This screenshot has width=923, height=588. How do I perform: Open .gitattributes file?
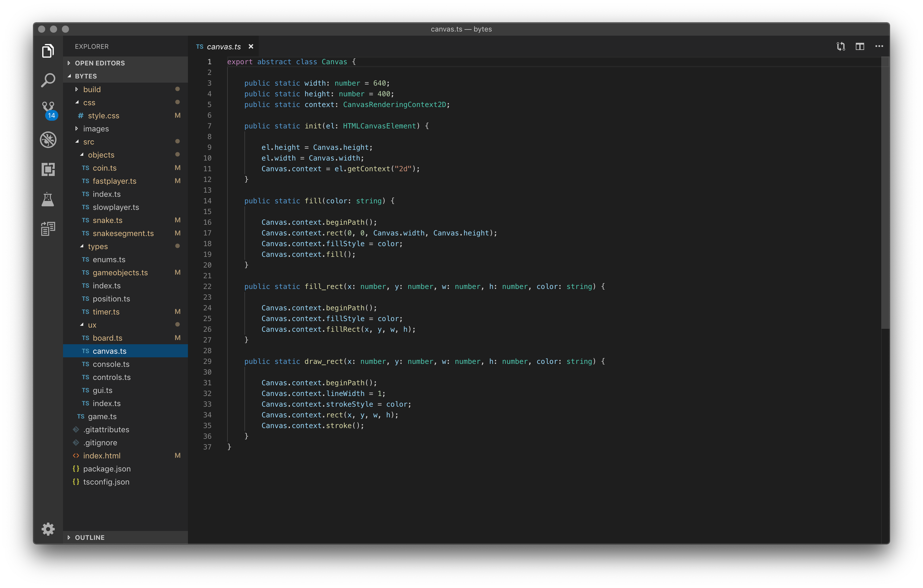click(126, 429)
